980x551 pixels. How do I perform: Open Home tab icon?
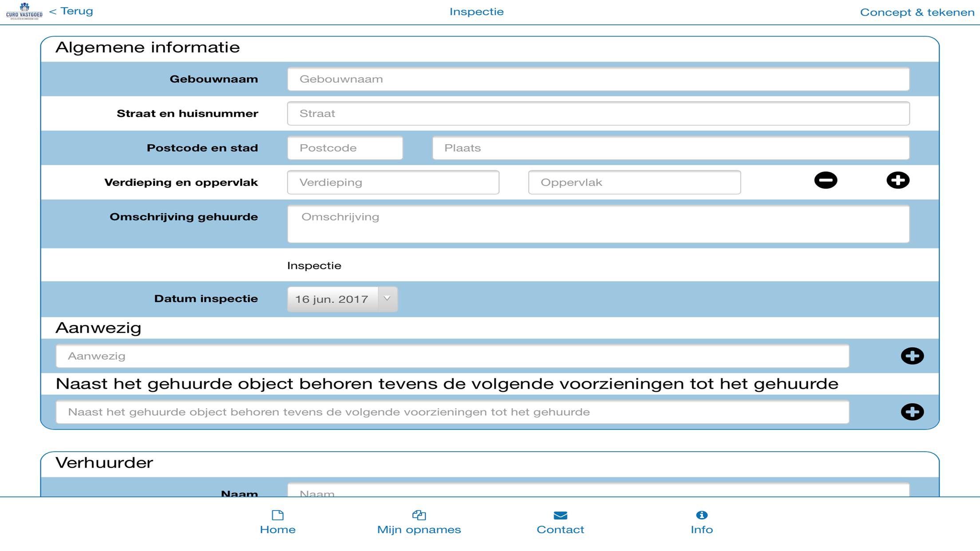tap(278, 515)
